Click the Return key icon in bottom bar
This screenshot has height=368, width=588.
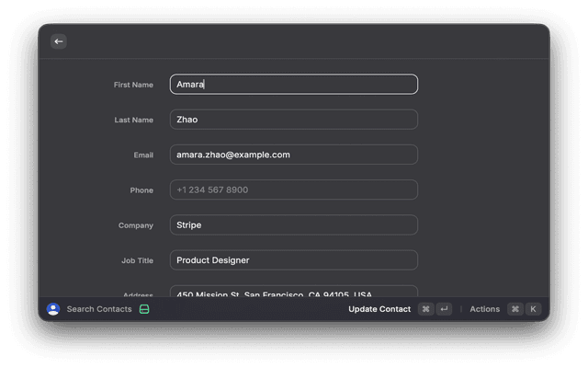(445, 309)
